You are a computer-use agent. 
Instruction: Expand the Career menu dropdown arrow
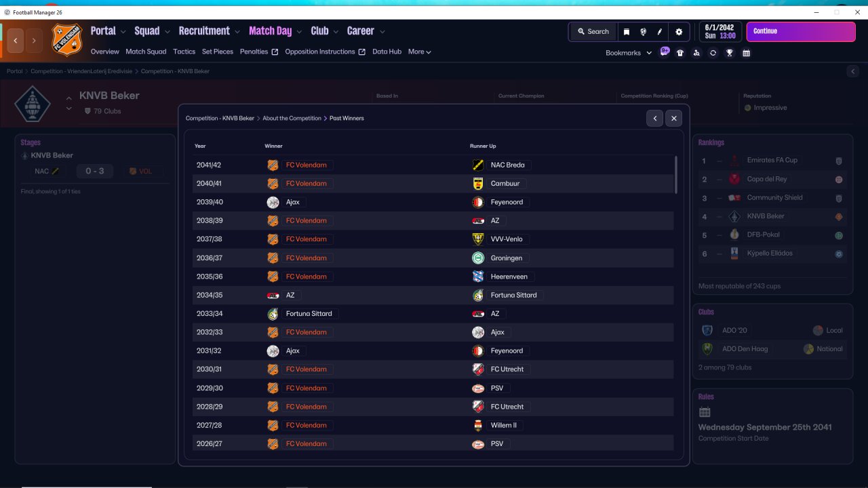[382, 32]
